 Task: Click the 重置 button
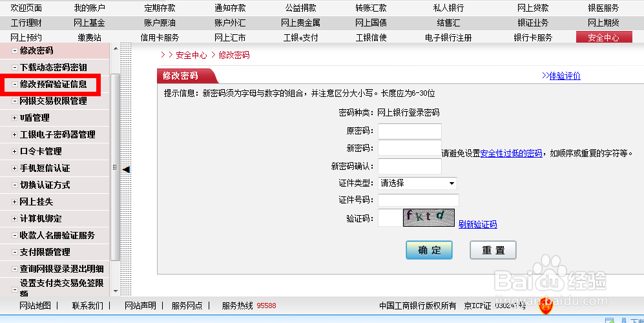point(493,250)
